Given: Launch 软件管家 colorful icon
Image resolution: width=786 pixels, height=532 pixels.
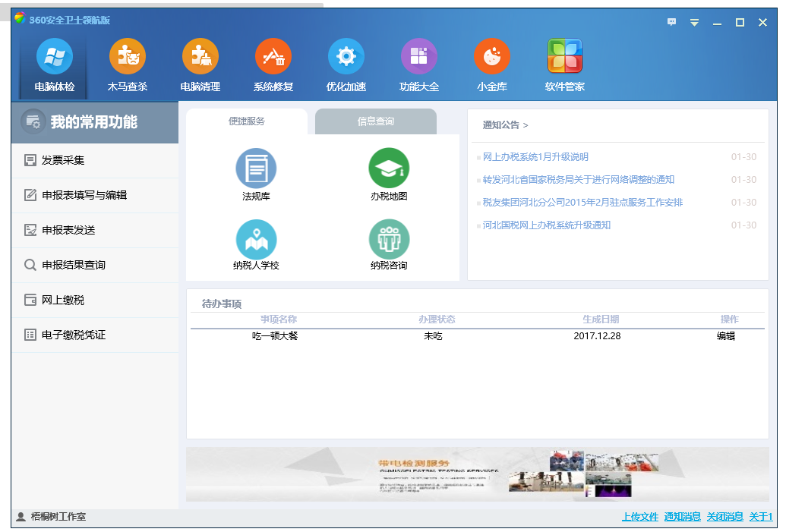Looking at the screenshot, I should click(565, 58).
